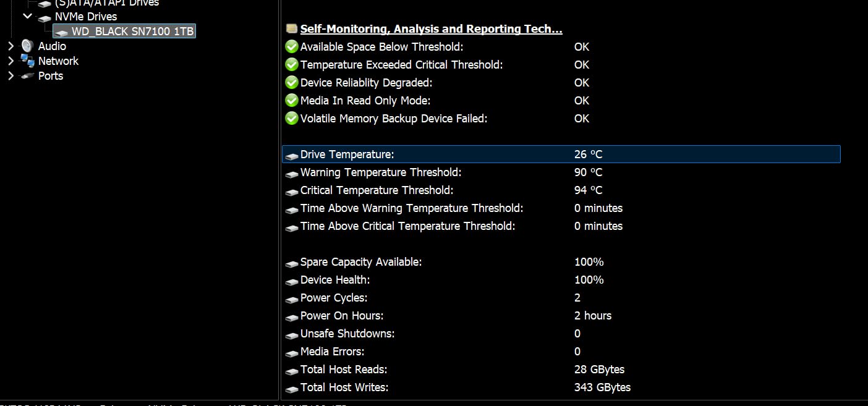Click the Media Errors row icon

coord(292,353)
